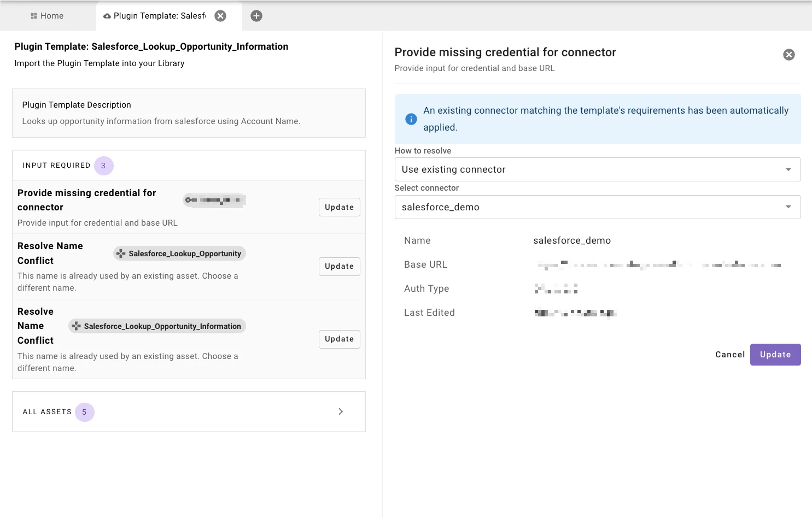Open the Home tab
Image resolution: width=812 pixels, height=518 pixels.
(47, 16)
